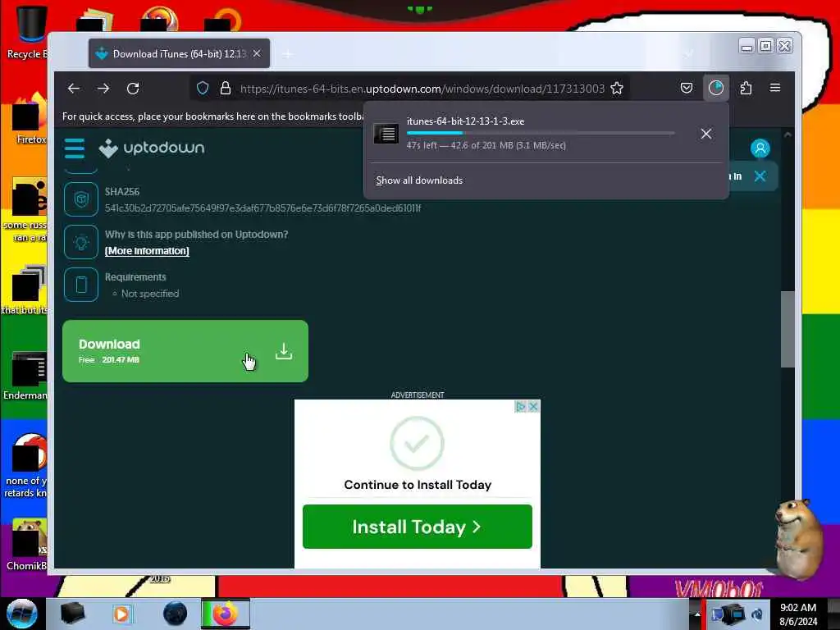Click the dark globe taskbar icon
The image size is (840, 630).
point(175,614)
